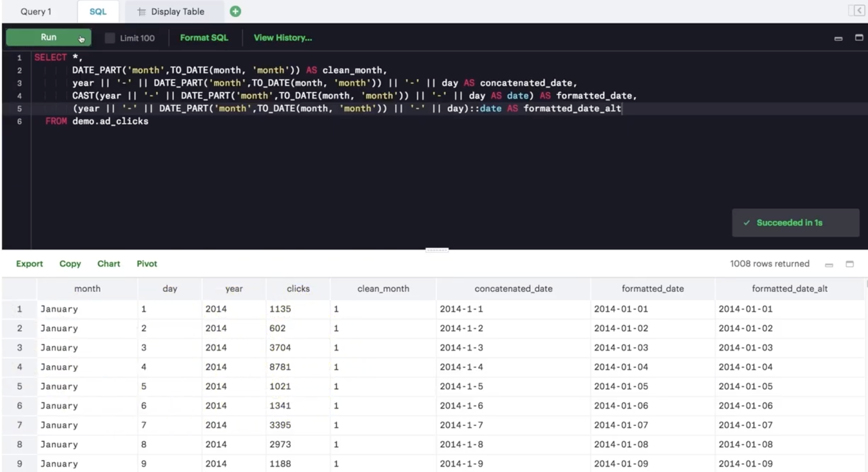This screenshot has height=472, width=868.
Task: Click the Succeeded in 1s notification
Action: tap(795, 223)
